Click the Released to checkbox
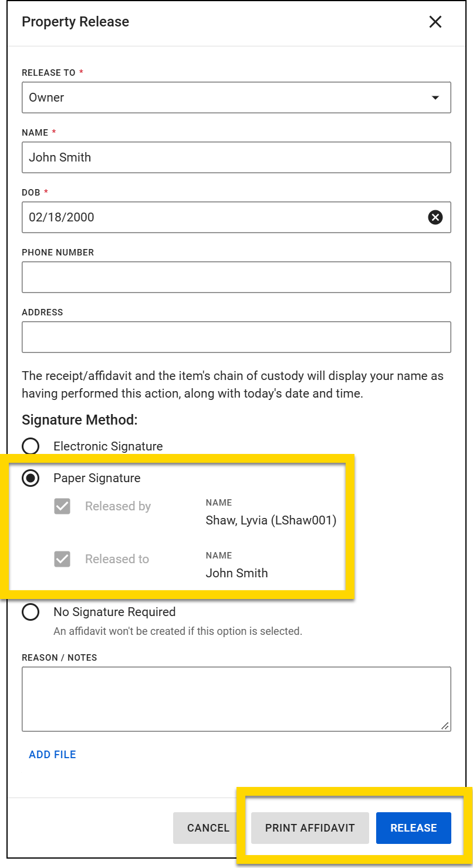The image size is (473, 868). point(62,559)
